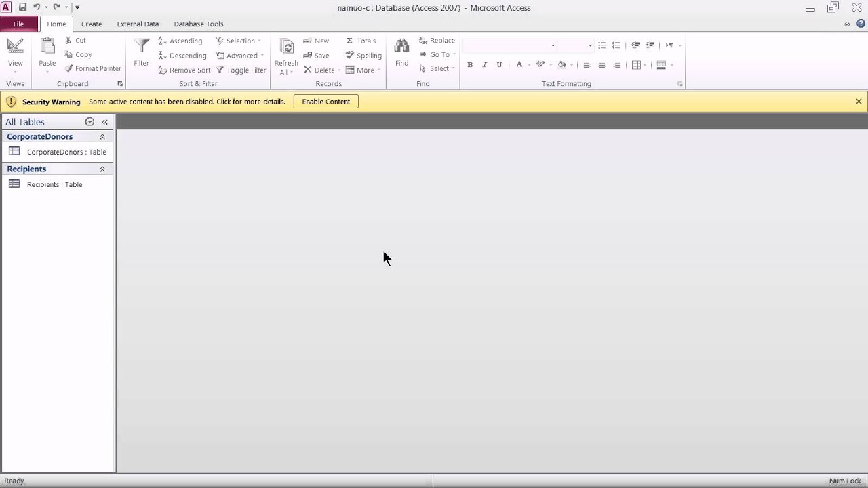
Task: Open the View button in Views group
Action: 15,56
